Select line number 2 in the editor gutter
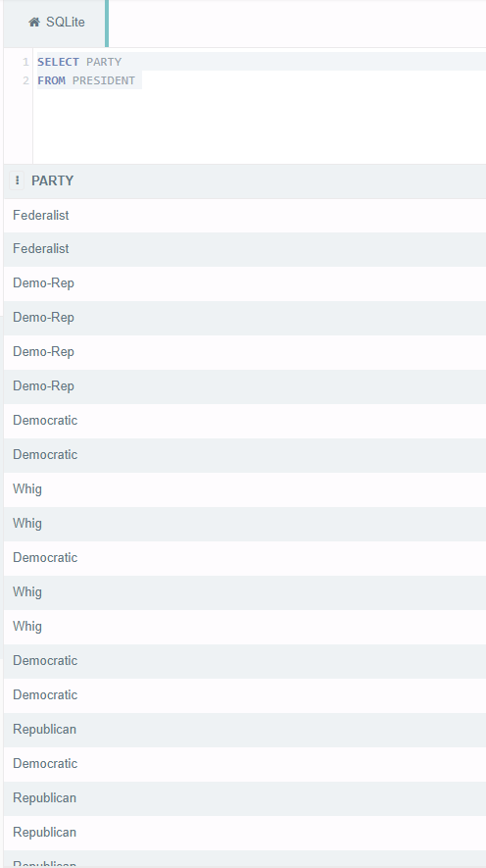The width and height of the screenshot is (486, 868). pyautogui.click(x=25, y=80)
